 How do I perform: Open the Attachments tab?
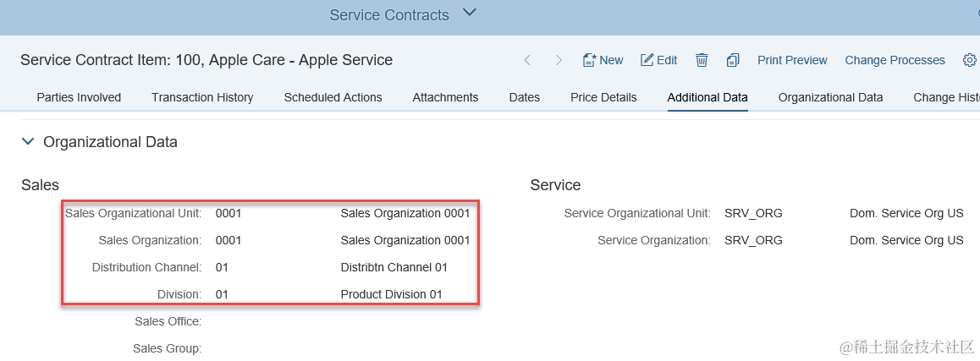pyautogui.click(x=445, y=97)
